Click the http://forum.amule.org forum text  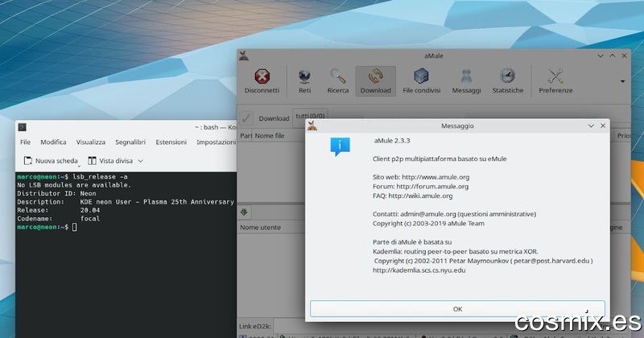[432, 187]
